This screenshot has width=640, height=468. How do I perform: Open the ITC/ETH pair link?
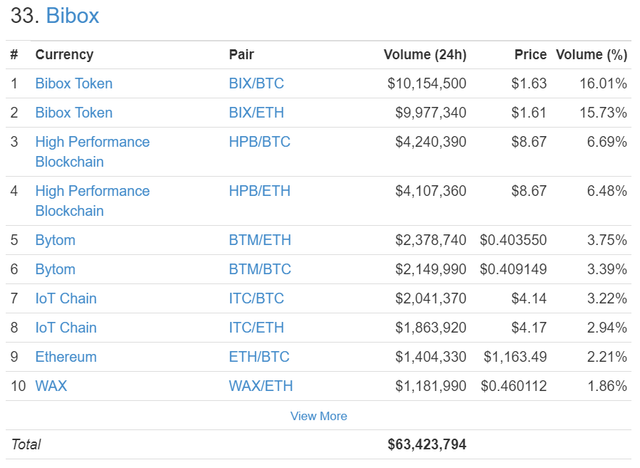(256, 328)
